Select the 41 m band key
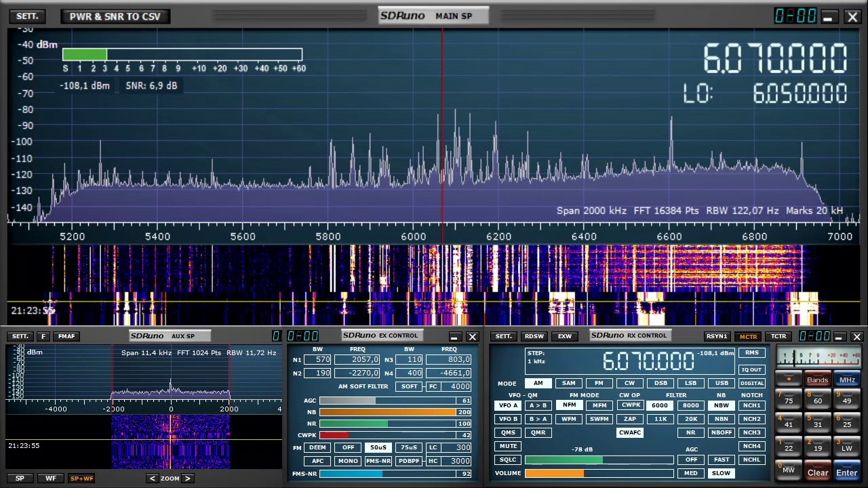The height and width of the screenshot is (488, 868). [789, 422]
